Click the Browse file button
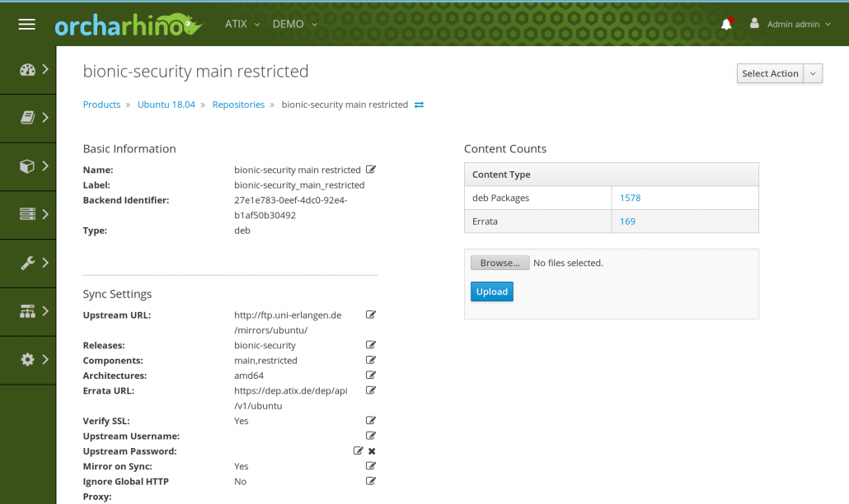Image resolution: width=849 pixels, height=504 pixels. coord(500,263)
